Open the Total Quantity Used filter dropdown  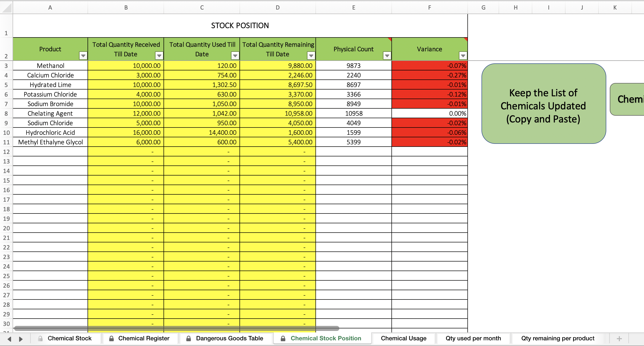[x=235, y=56]
